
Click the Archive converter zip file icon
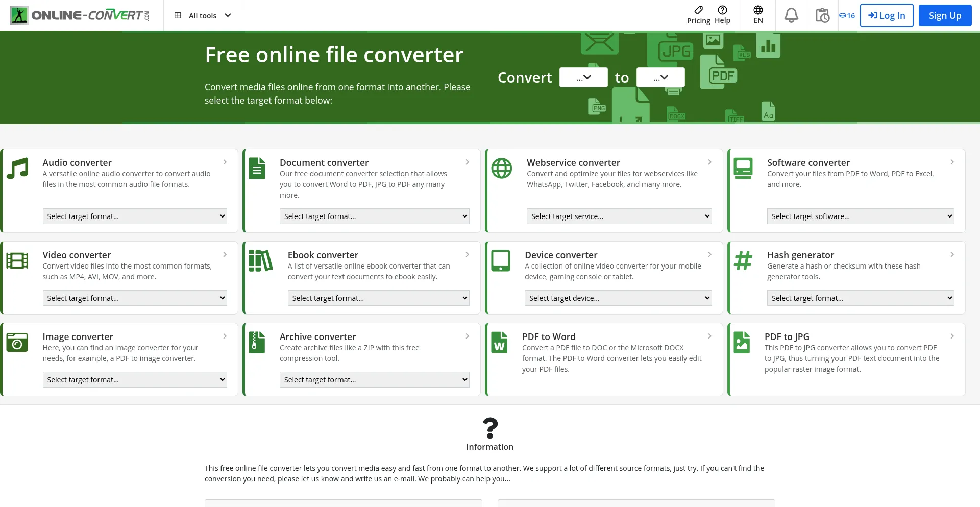pyautogui.click(x=257, y=342)
